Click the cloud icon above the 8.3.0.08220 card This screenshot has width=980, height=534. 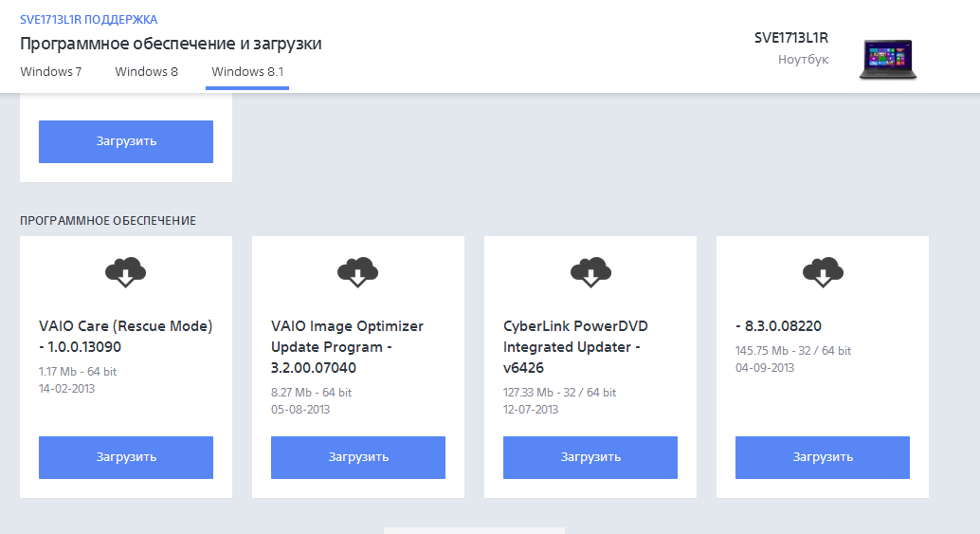pos(822,272)
